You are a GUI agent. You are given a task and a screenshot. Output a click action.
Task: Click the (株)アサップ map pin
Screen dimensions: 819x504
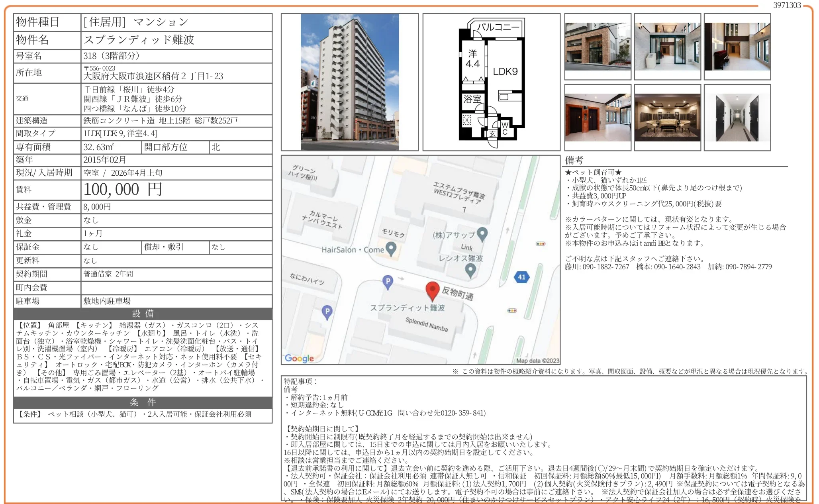(482, 234)
